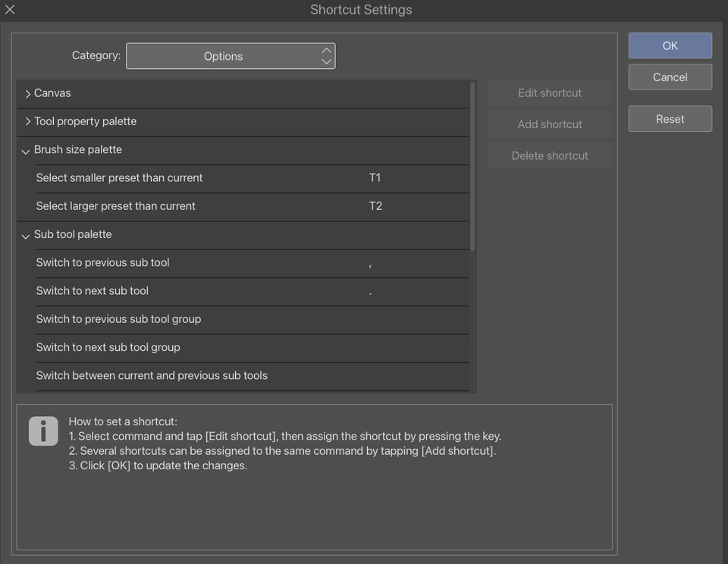Select 'Select larger preset than current' command

point(116,206)
